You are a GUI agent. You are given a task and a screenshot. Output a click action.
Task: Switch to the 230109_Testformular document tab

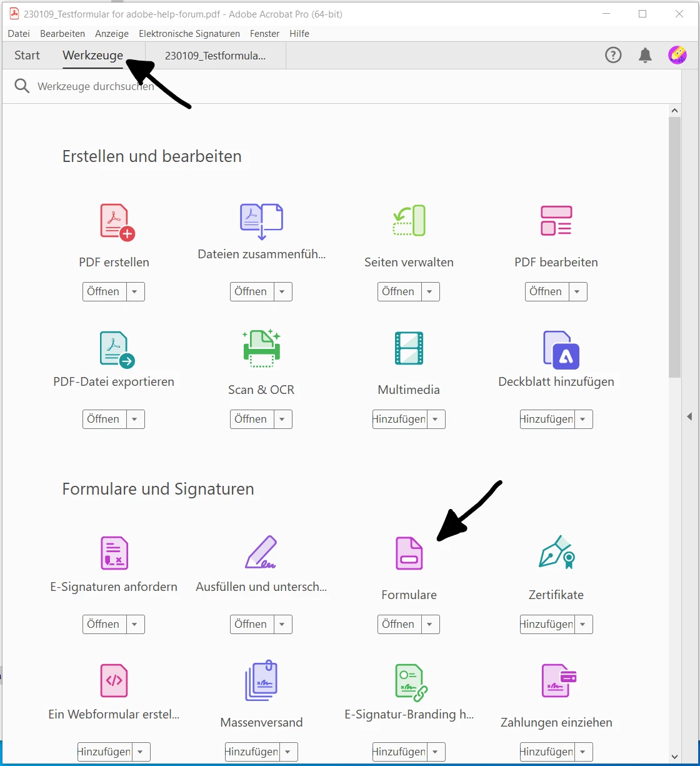[216, 55]
